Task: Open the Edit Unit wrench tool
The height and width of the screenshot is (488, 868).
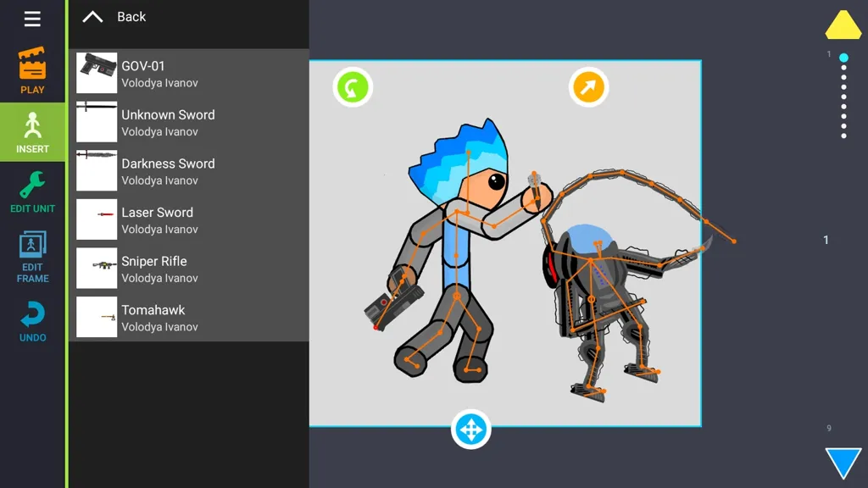Action: pos(32,191)
